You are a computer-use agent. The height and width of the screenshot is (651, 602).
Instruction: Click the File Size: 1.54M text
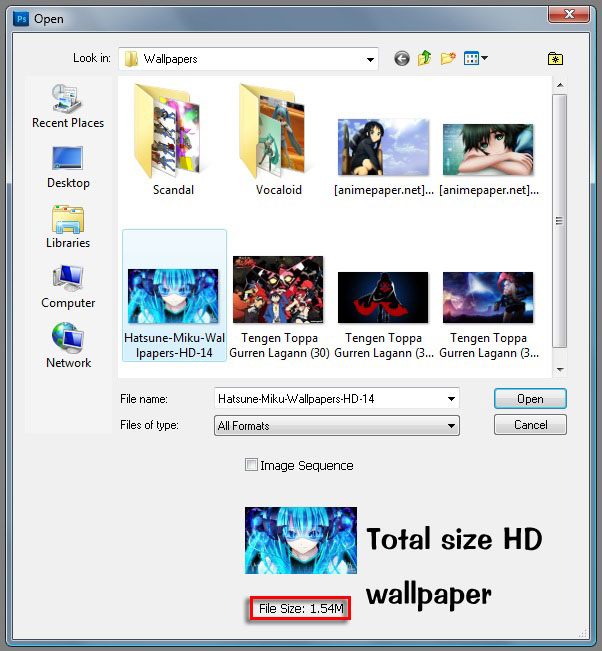301,609
